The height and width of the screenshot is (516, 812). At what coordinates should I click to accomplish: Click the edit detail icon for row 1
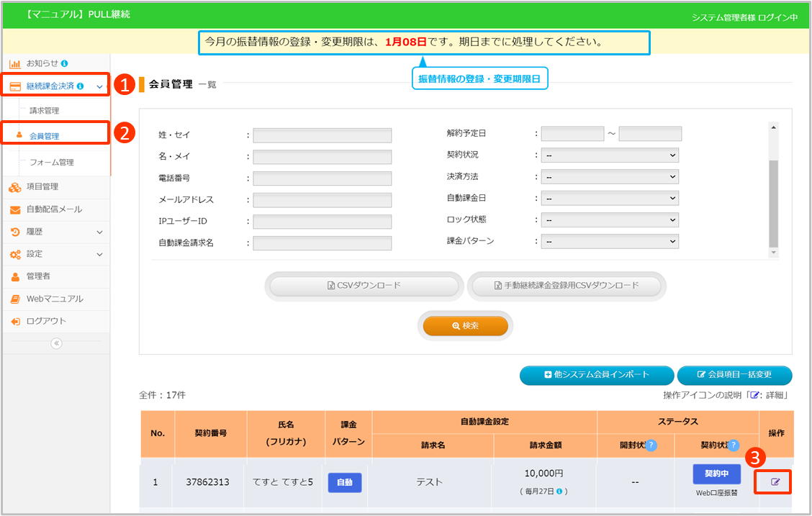pyautogui.click(x=775, y=481)
